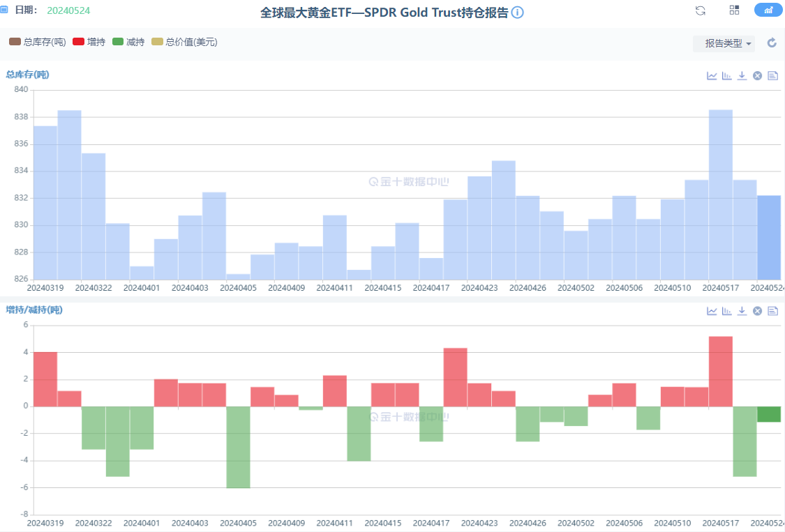Switch 增持/减持 chart to bar view
The height and width of the screenshot is (532, 785).
pyautogui.click(x=727, y=311)
